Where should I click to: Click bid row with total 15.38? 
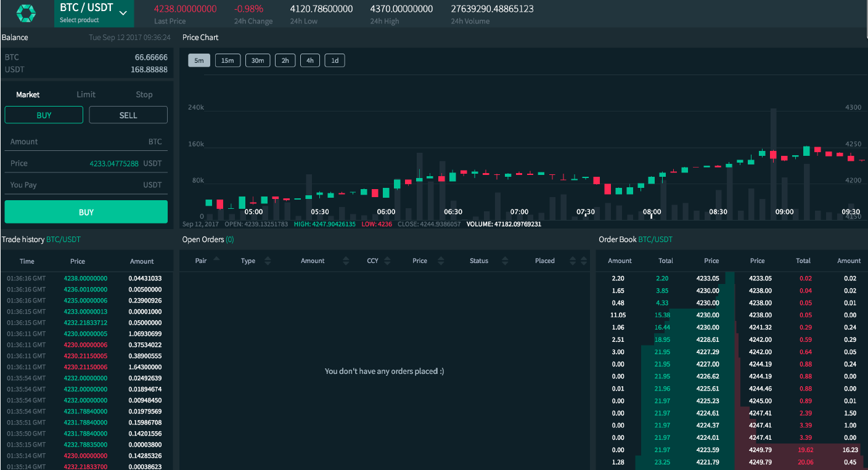665,315
